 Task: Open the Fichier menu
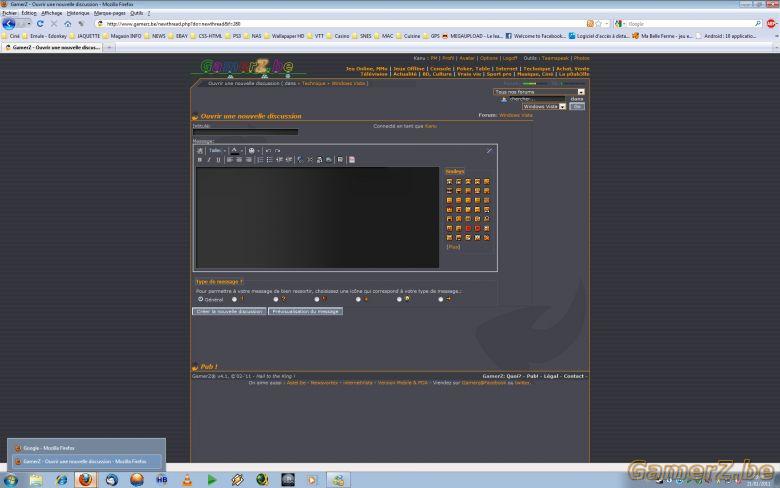pos(9,13)
